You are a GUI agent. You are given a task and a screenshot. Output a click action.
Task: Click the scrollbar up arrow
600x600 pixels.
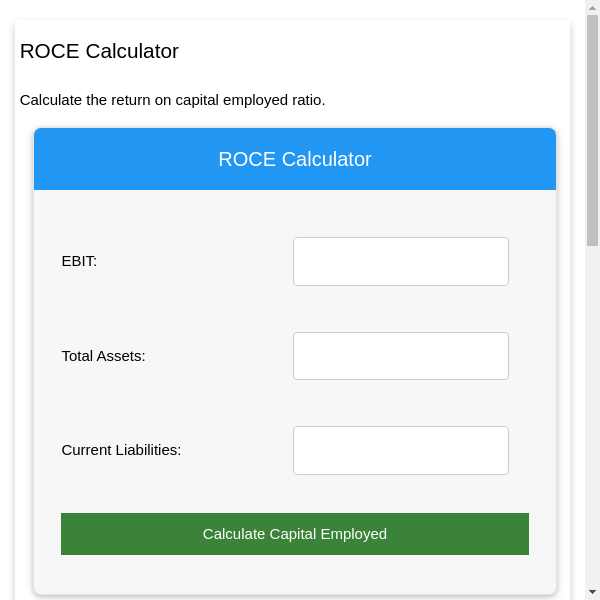tap(592, 7)
